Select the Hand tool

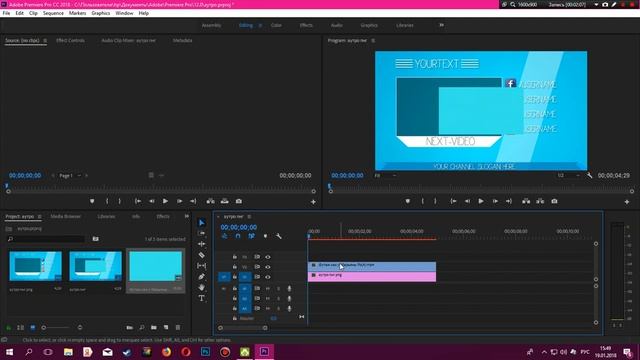(x=202, y=287)
